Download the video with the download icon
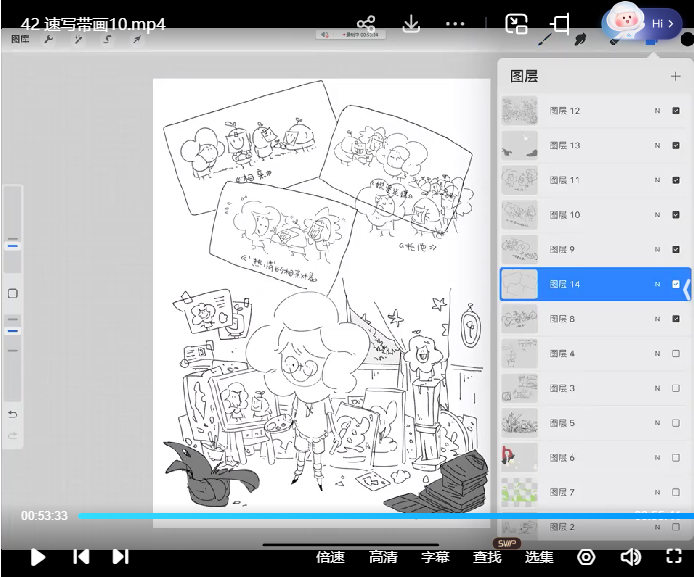 (411, 24)
